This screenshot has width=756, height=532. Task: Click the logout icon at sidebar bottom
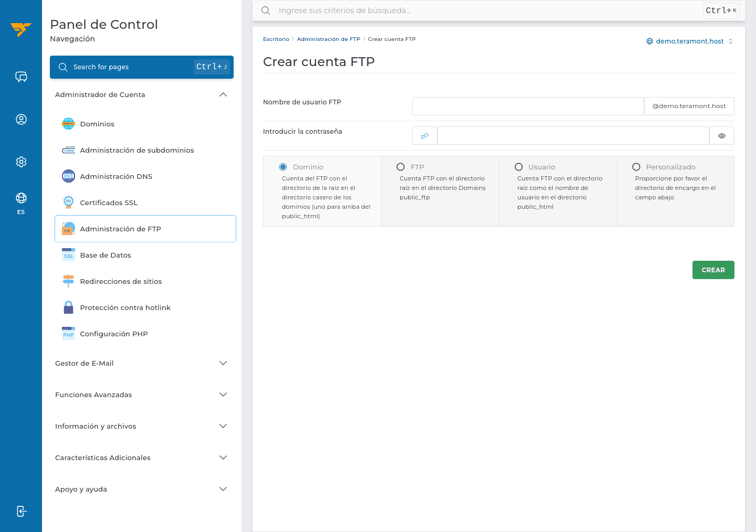coord(21,511)
